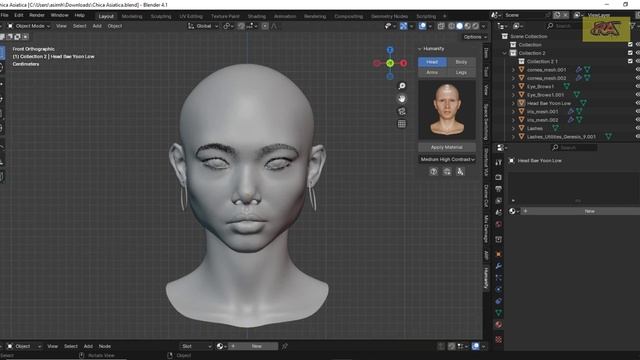The height and width of the screenshot is (360, 640).
Task: Open viewport Add menu
Action: (97, 26)
